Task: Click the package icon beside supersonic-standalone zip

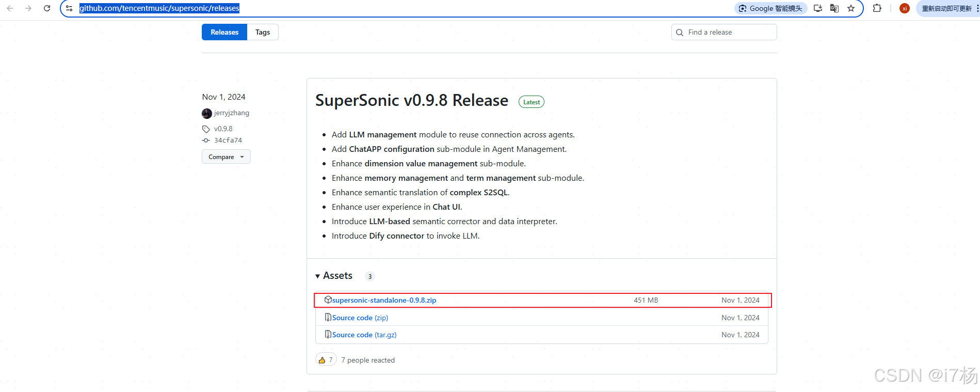Action: tap(328, 300)
